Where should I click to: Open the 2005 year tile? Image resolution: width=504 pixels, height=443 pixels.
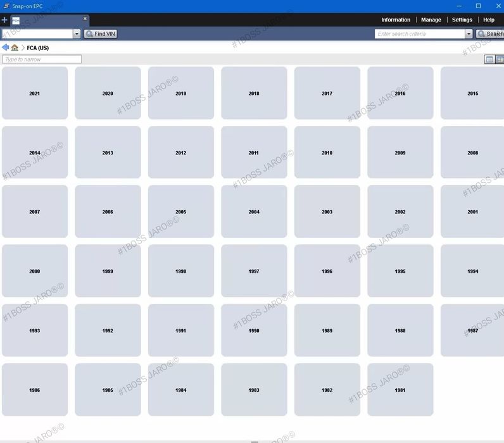181,212
